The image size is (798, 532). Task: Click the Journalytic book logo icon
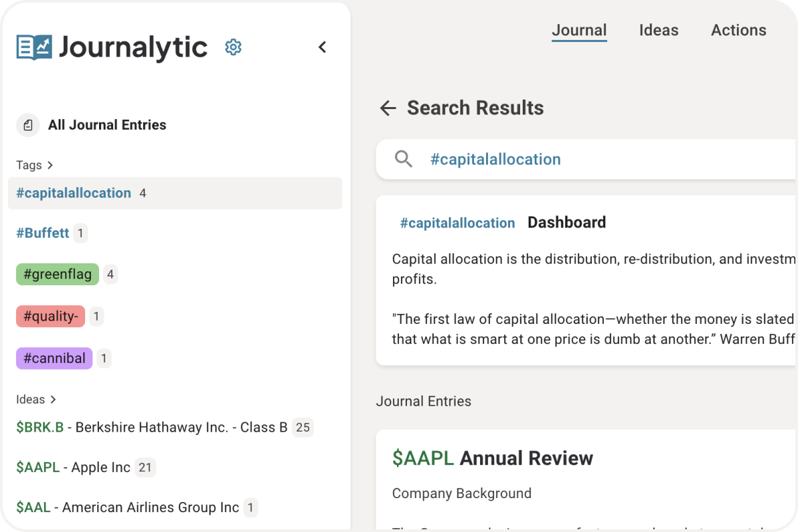[35, 47]
